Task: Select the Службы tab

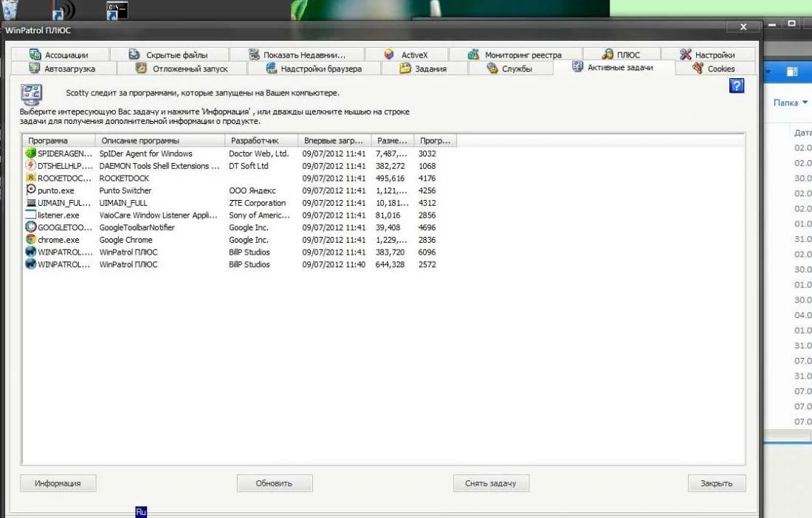Action: 510,69
